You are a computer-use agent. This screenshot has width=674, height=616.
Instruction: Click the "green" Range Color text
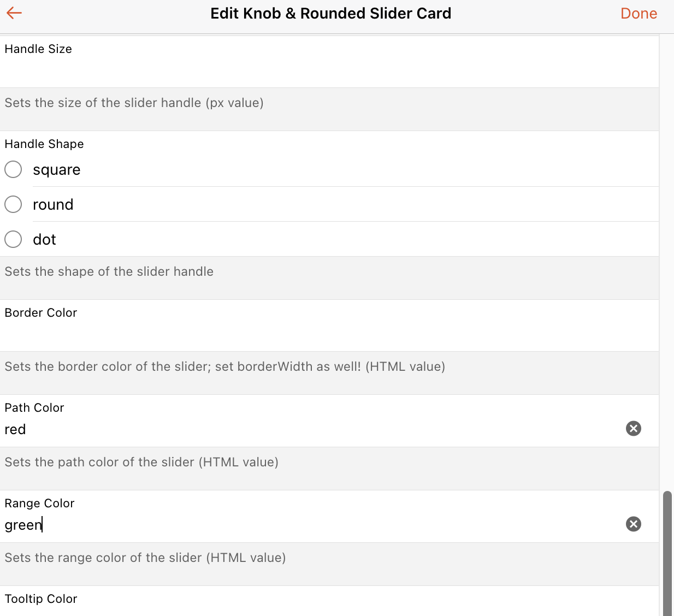tap(23, 525)
